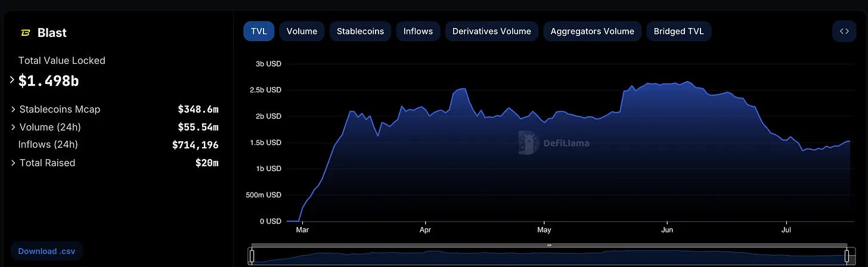Open the embed chart code icon
The height and width of the screenshot is (267, 868).
(844, 31)
